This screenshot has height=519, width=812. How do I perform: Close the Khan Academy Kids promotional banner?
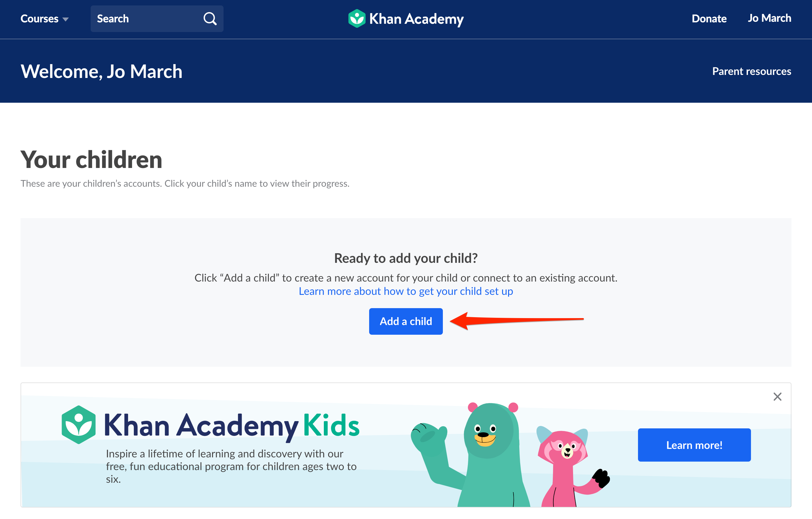777,396
